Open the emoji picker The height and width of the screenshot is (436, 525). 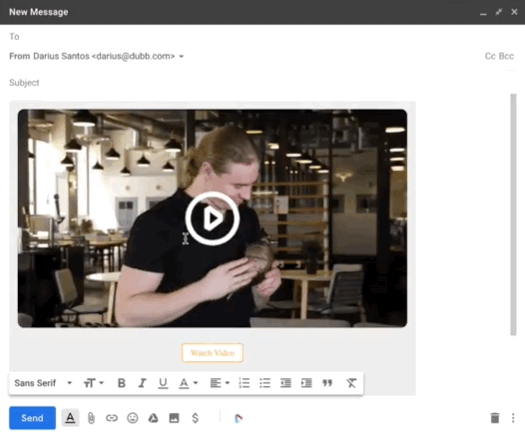tap(133, 418)
